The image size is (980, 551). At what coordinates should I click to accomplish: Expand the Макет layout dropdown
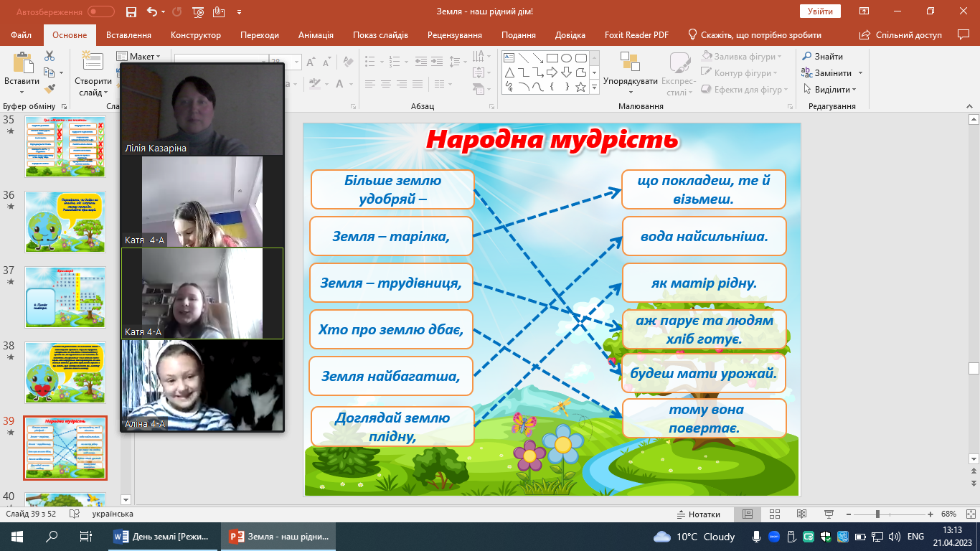click(x=138, y=57)
